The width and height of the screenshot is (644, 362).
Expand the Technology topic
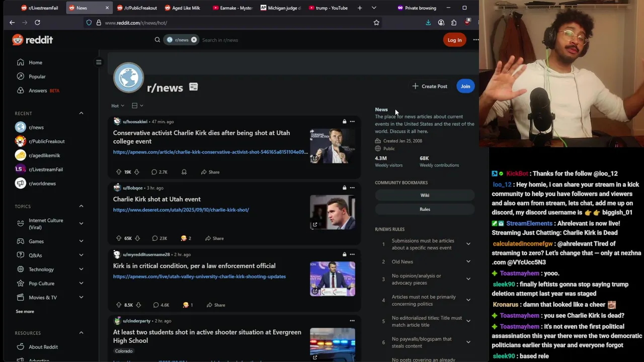(81, 269)
